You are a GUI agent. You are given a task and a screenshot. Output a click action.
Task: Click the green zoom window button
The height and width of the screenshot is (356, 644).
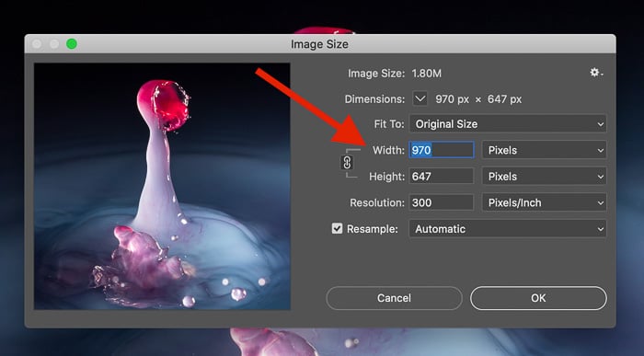click(72, 43)
